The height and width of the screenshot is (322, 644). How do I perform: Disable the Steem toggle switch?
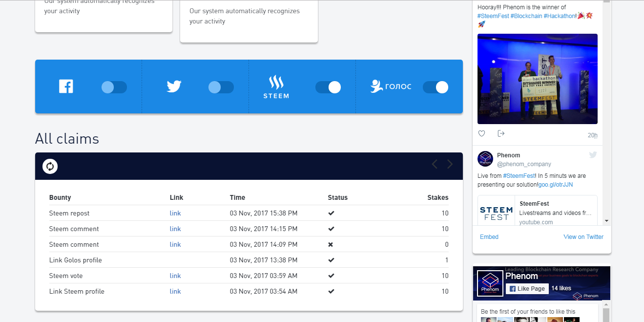click(328, 87)
